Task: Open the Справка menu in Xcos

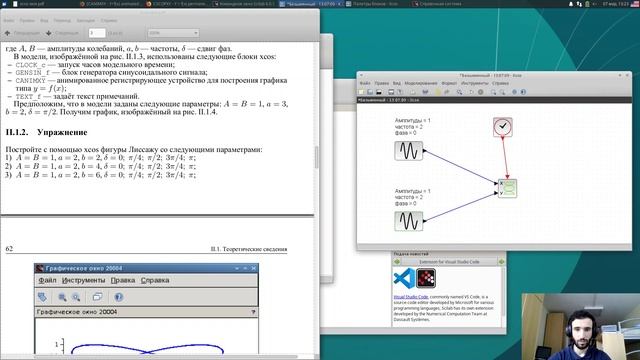Action: coord(500,83)
